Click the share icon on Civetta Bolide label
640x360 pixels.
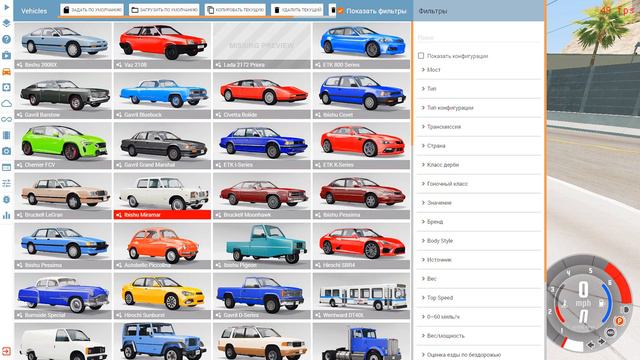tap(218, 115)
